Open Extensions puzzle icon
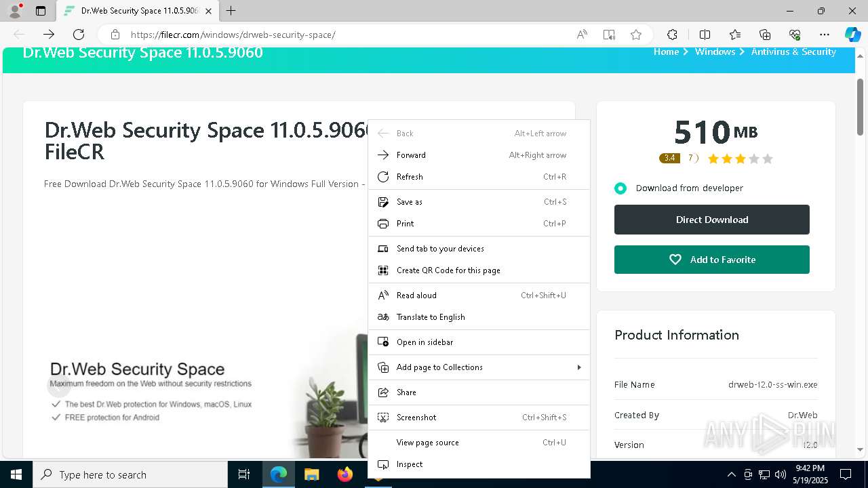The image size is (868, 488). [x=672, y=35]
